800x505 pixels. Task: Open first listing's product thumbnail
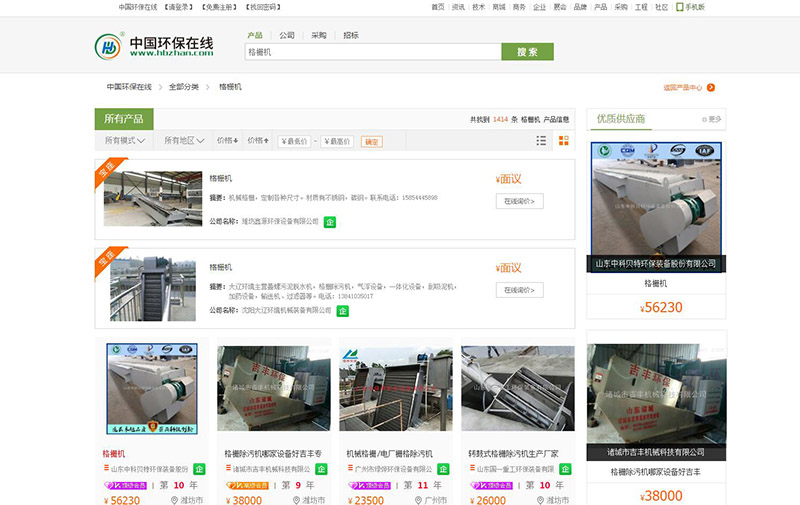pos(153,198)
